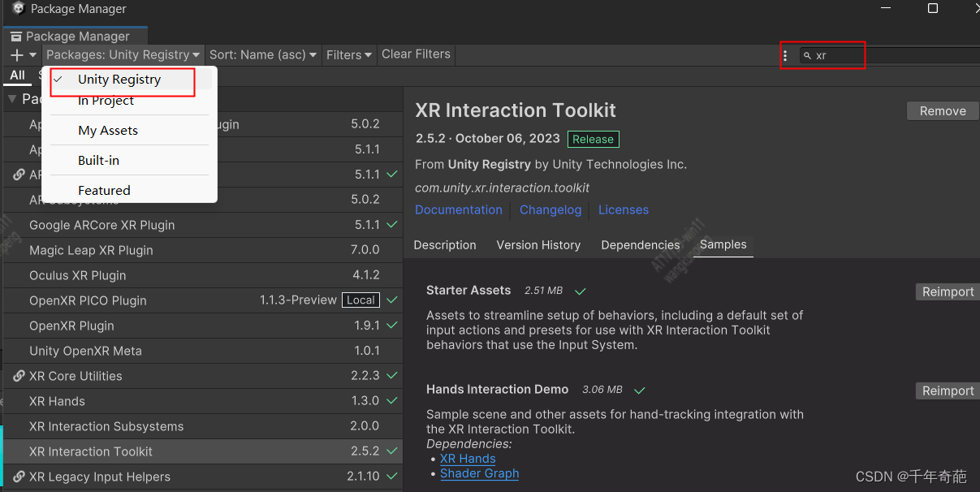Image resolution: width=980 pixels, height=492 pixels.
Task: Choose In Project from the packages menu
Action: pos(106,101)
